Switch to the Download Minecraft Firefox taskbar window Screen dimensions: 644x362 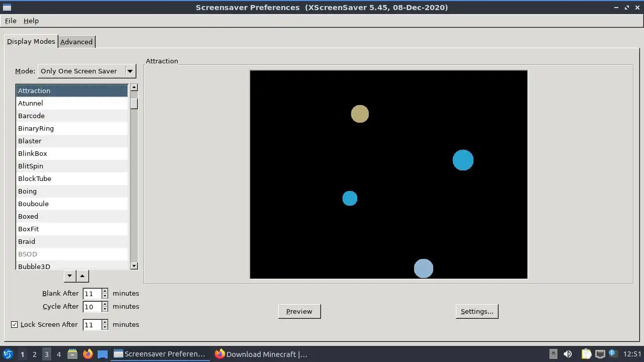pos(261,354)
